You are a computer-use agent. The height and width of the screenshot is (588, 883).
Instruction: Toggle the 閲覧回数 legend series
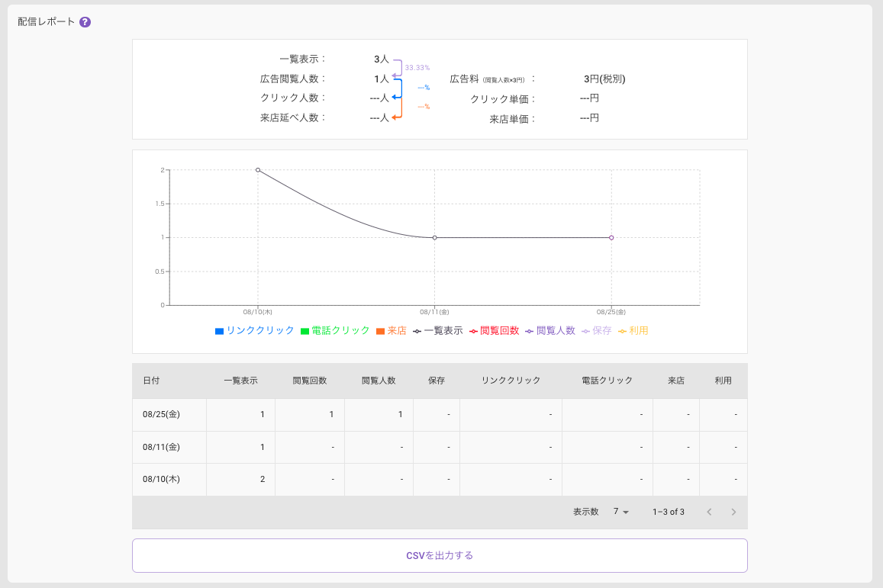tap(494, 331)
